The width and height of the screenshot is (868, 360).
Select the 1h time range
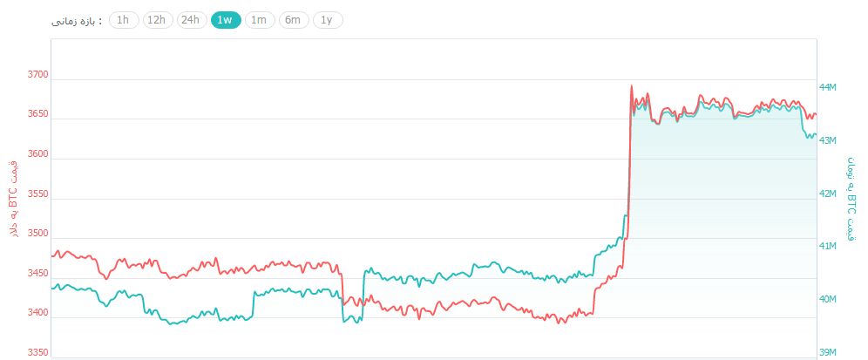click(x=123, y=20)
